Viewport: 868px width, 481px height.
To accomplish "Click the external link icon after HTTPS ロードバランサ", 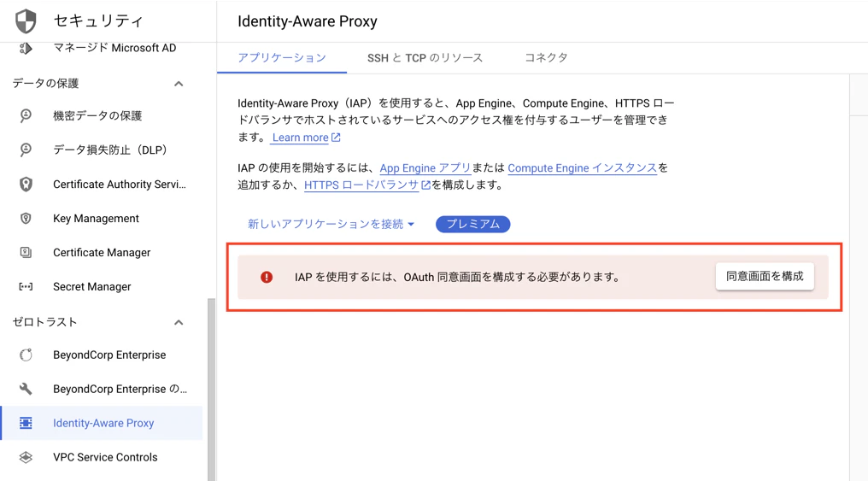I will tap(425, 185).
